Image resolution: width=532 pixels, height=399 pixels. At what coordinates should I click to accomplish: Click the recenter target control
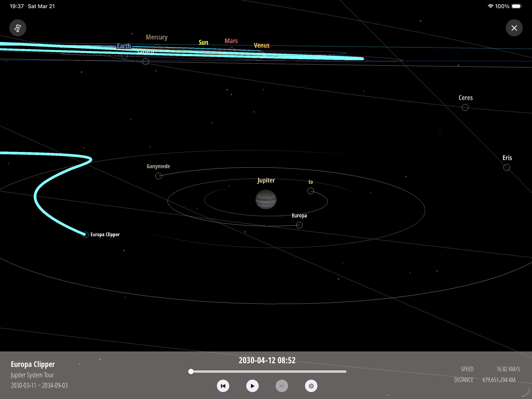(311, 386)
